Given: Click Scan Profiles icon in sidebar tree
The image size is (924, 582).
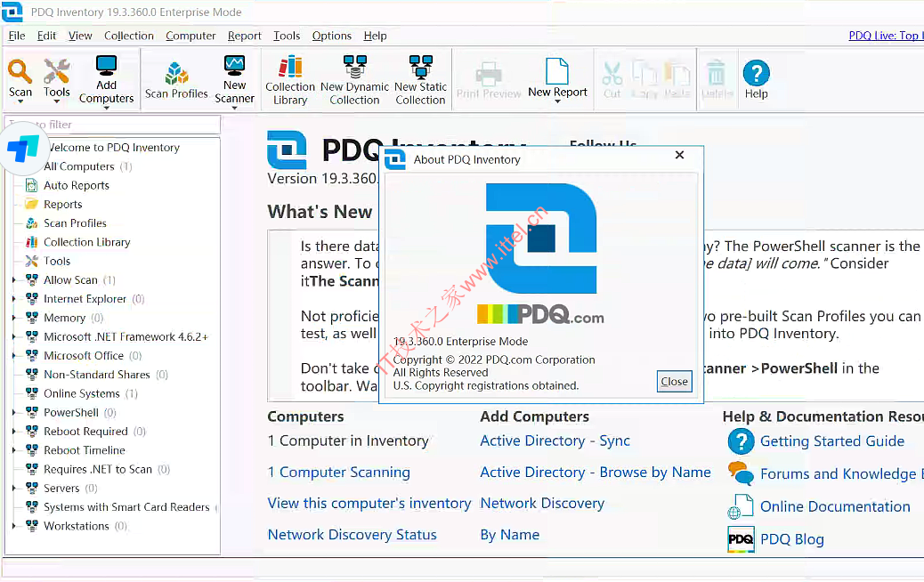Looking at the screenshot, I should click(32, 223).
